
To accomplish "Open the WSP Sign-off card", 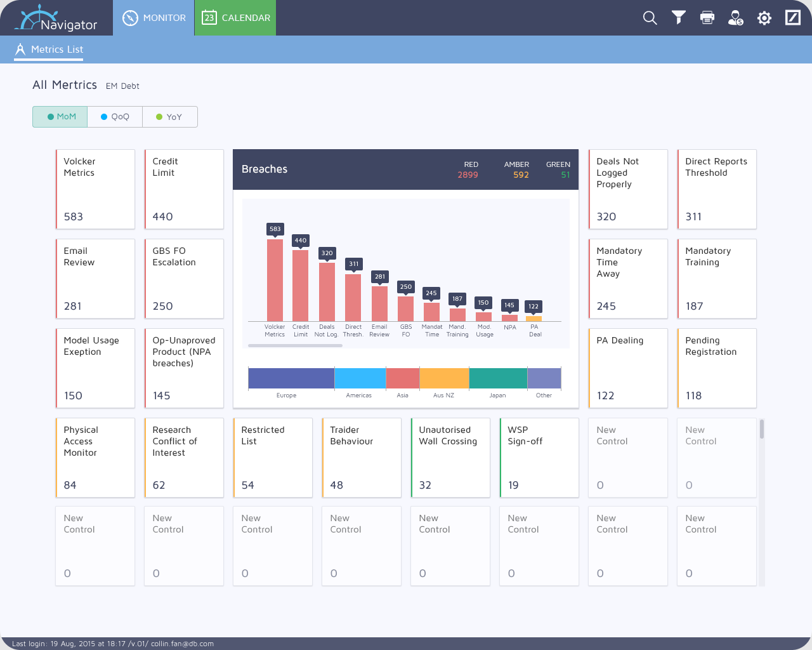I will 539,458.
